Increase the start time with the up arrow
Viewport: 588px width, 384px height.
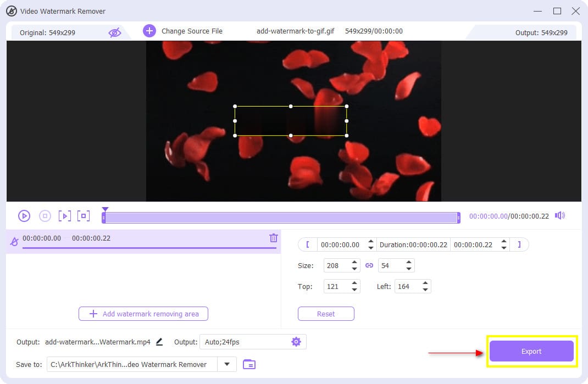click(x=370, y=242)
